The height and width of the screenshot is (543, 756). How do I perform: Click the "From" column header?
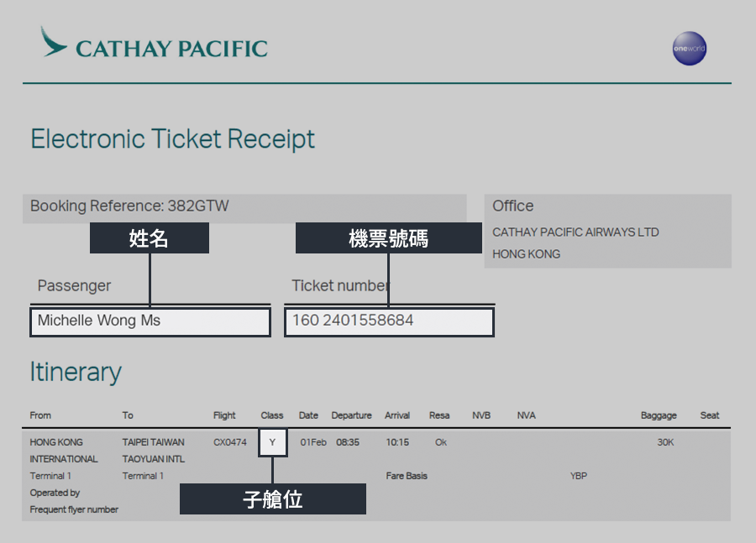pyautogui.click(x=40, y=415)
